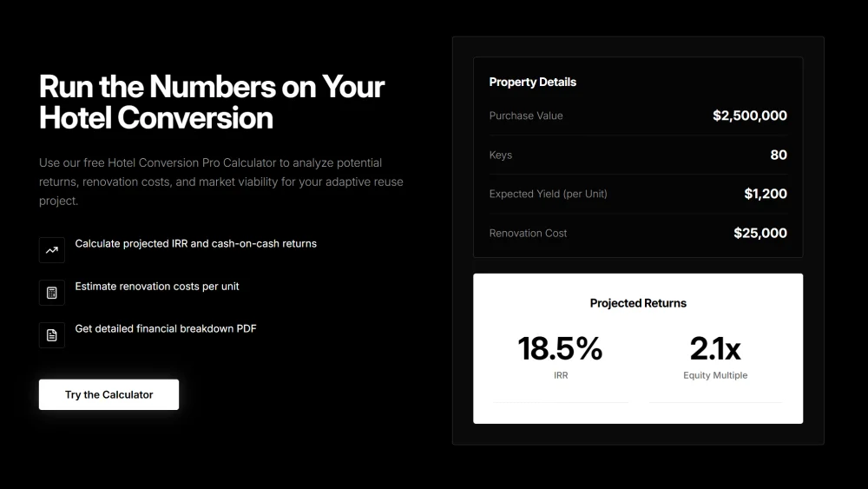Click the Keys label
This screenshot has width=868, height=489.
click(501, 155)
